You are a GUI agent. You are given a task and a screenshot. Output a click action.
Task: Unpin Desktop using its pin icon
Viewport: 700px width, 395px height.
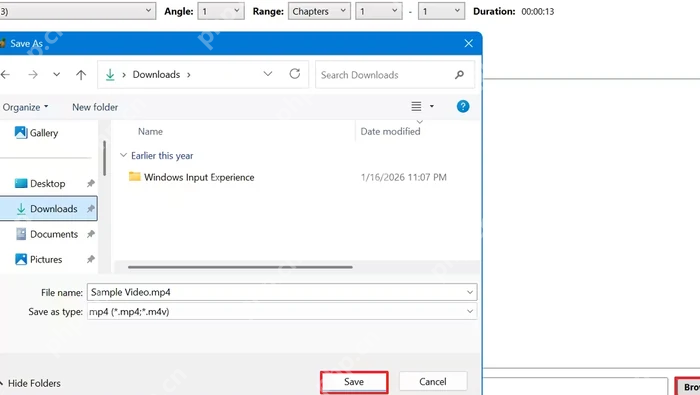coord(91,183)
